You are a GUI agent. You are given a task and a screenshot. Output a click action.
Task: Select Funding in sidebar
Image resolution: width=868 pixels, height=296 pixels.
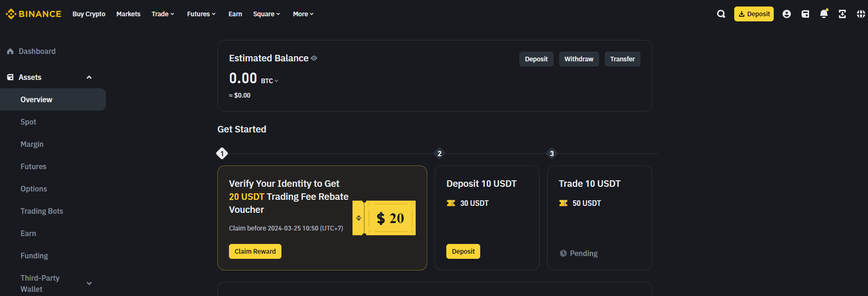tap(34, 256)
